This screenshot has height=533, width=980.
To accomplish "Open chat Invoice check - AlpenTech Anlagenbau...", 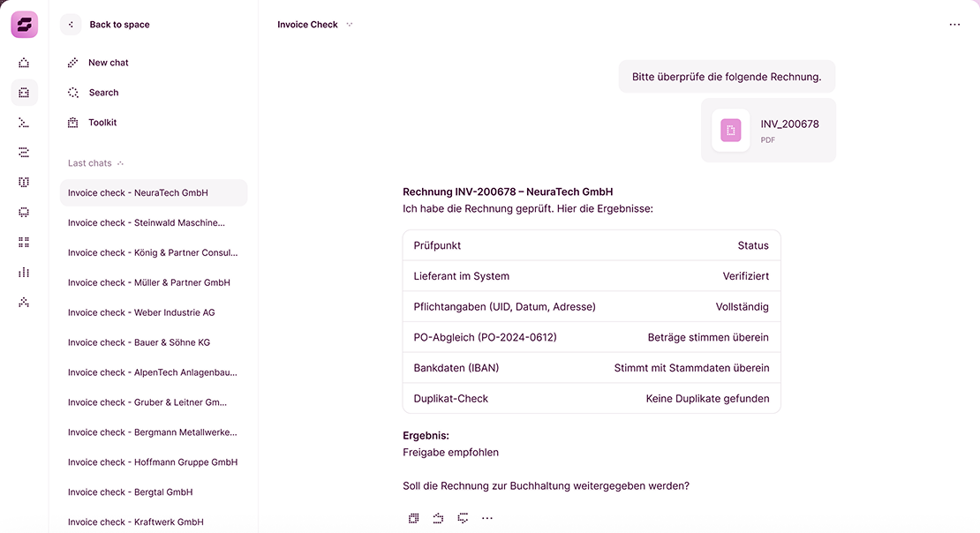I will 154,372.
